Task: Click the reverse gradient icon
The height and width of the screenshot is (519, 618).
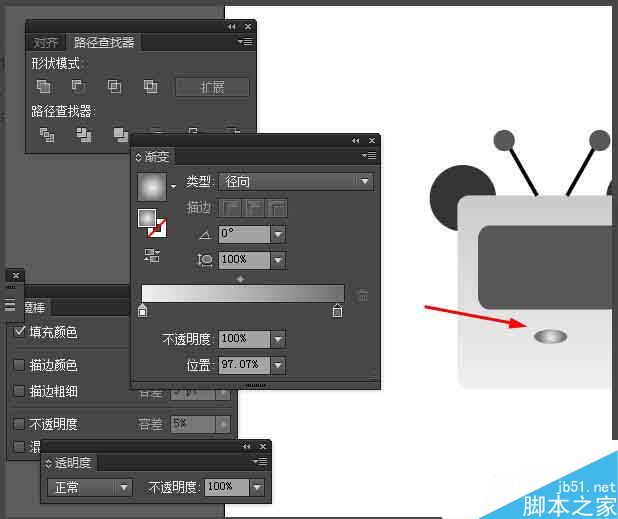Action: click(152, 256)
